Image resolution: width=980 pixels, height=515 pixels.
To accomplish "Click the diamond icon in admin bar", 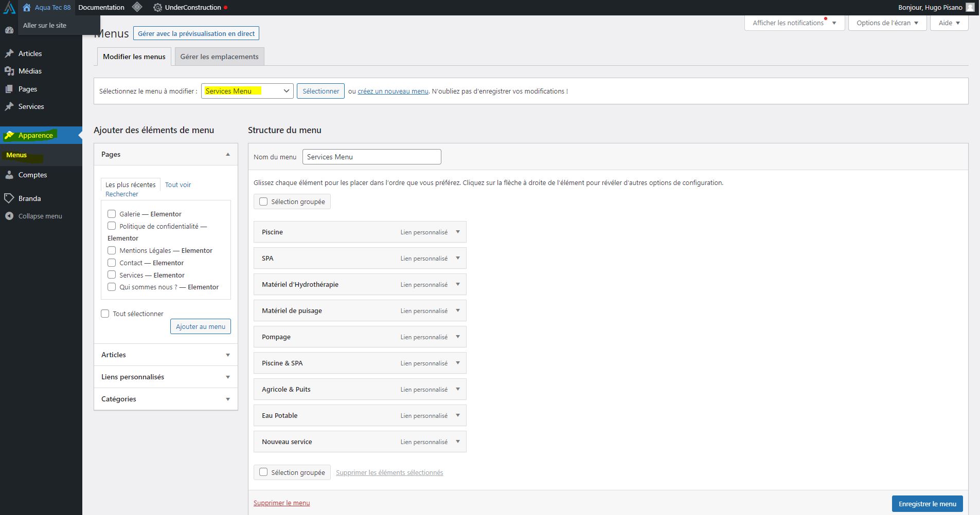I will pyautogui.click(x=137, y=7).
